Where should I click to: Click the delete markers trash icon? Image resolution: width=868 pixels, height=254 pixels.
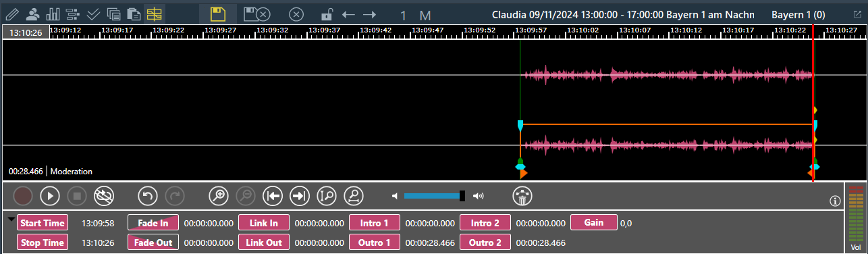tap(523, 196)
